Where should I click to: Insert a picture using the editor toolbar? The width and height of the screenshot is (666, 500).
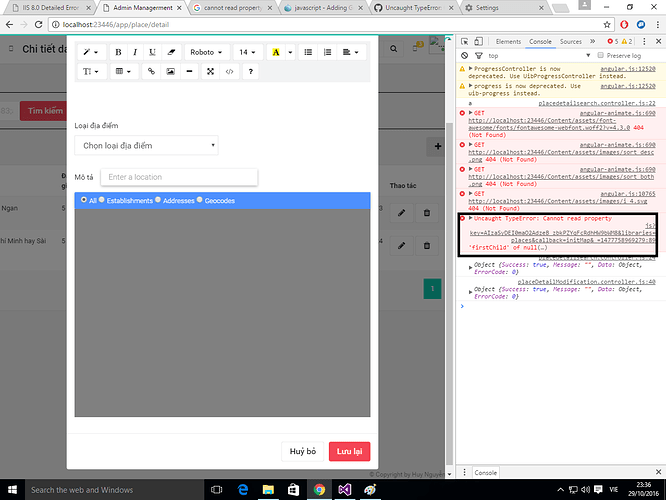tap(171, 72)
